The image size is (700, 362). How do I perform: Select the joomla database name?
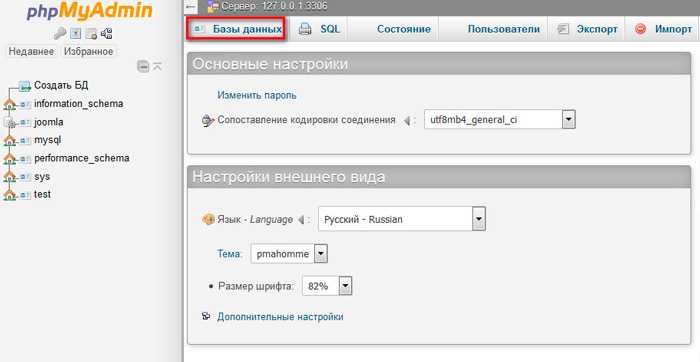(x=49, y=122)
